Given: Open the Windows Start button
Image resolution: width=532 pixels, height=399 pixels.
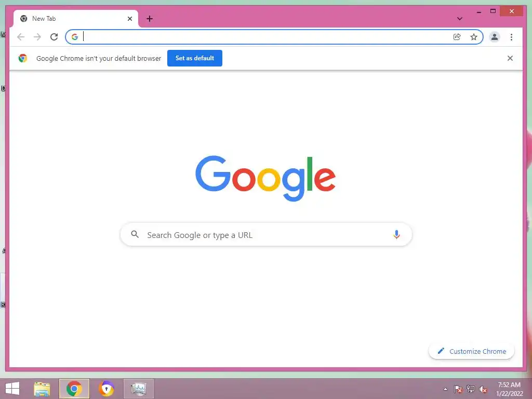Looking at the screenshot, I should [x=12, y=389].
